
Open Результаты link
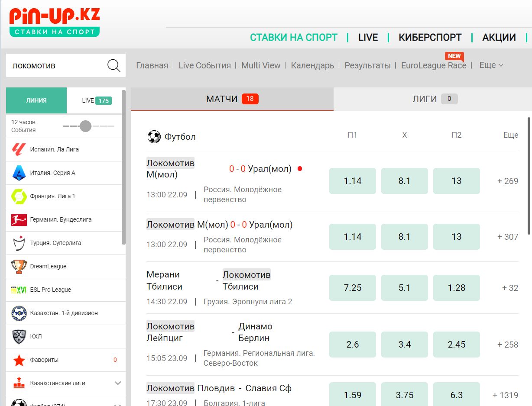point(367,66)
